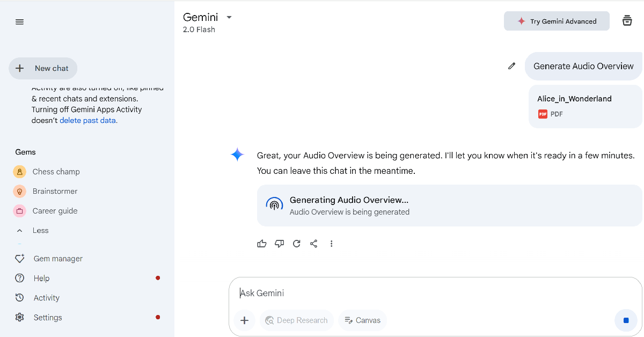Regenerate the response with redo icon
The width and height of the screenshot is (644, 337).
click(x=296, y=244)
